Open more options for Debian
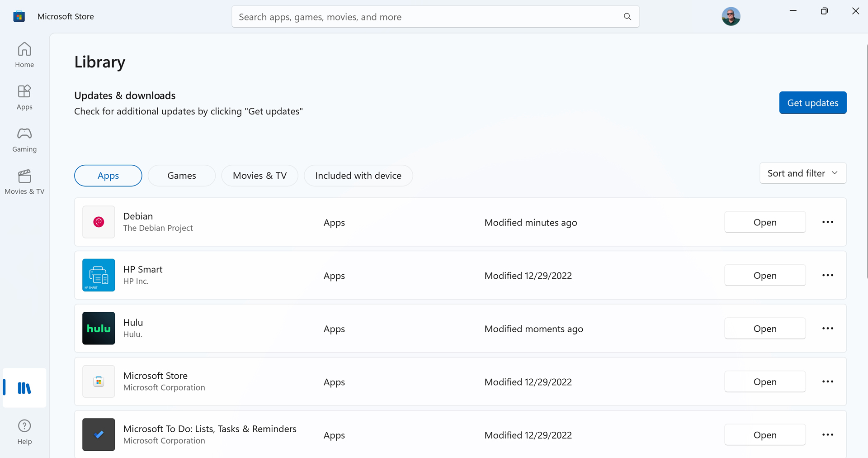The height and width of the screenshot is (458, 868). click(827, 222)
